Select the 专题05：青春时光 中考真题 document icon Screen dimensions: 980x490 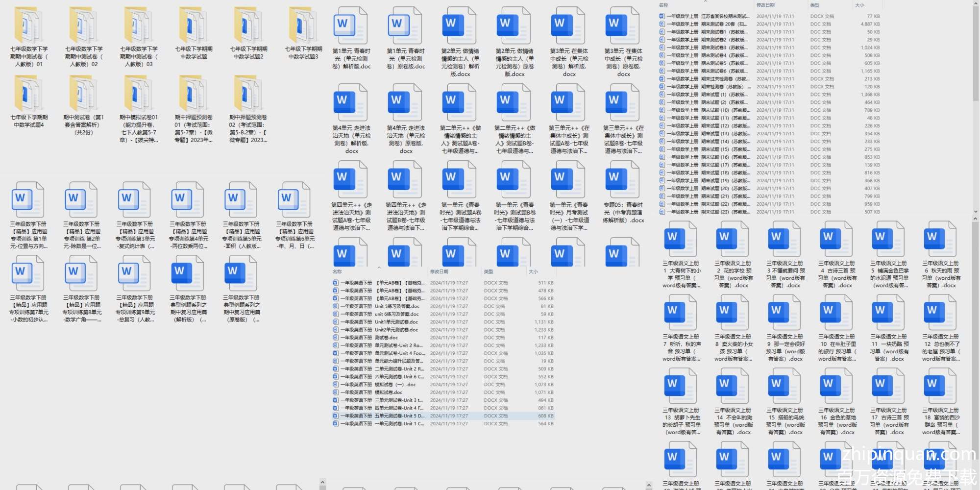click(x=623, y=179)
